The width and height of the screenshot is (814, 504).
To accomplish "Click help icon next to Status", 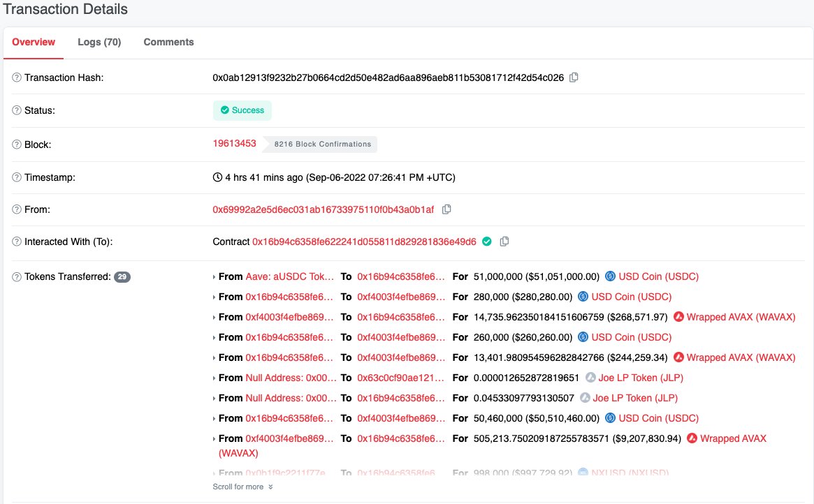I will [17, 110].
